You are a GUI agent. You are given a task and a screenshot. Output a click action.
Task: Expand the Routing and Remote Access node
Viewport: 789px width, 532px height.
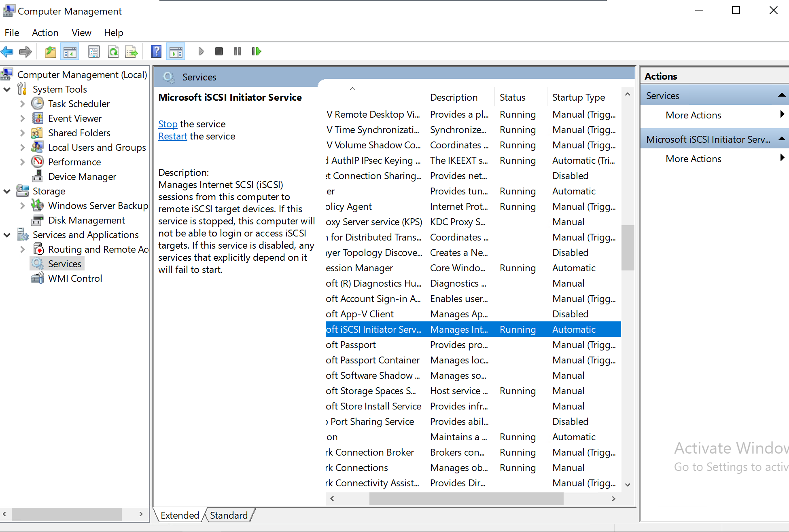coord(23,249)
